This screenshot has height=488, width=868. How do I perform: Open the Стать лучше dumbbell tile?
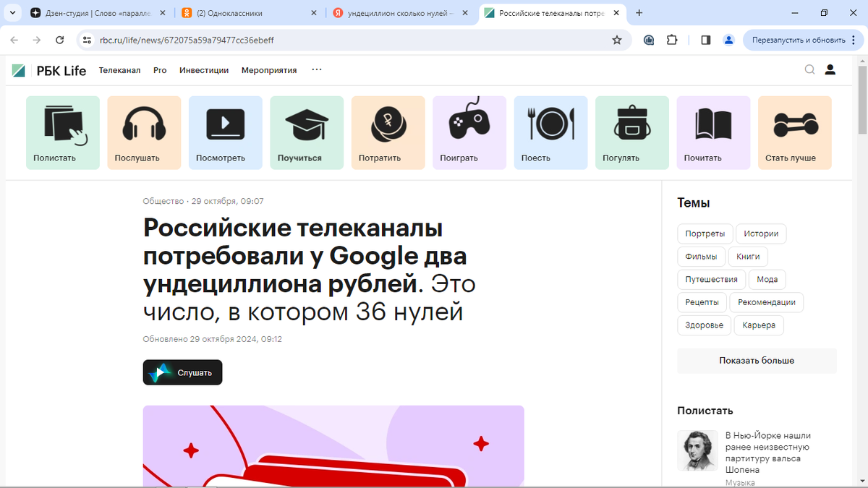pyautogui.click(x=795, y=133)
